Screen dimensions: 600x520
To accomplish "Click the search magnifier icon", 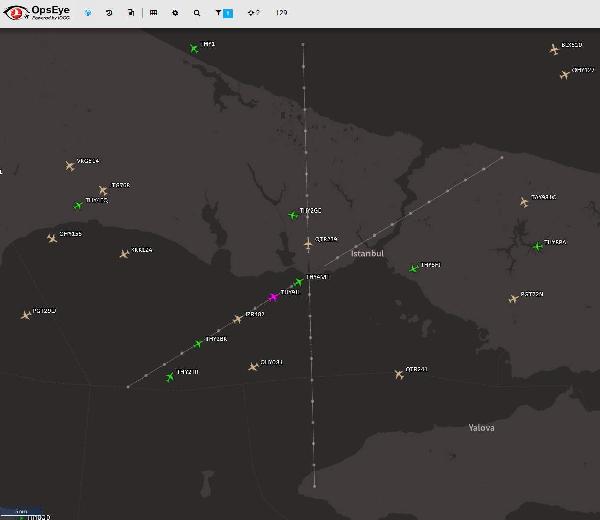I will coord(197,13).
